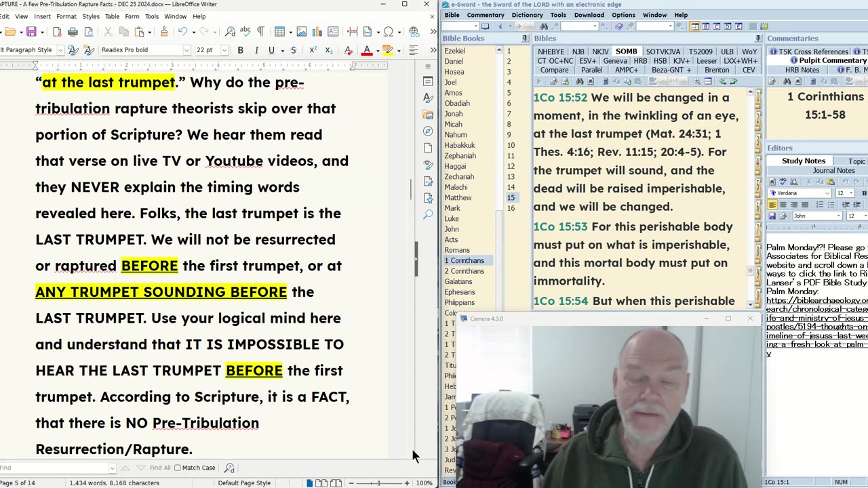Undo last action in Writer
The width and height of the screenshot is (868, 488).
click(182, 32)
